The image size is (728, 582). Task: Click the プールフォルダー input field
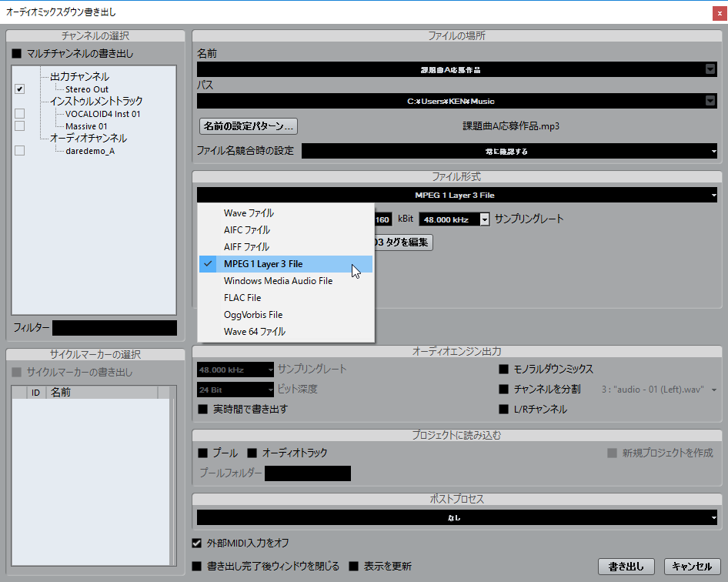(x=307, y=473)
